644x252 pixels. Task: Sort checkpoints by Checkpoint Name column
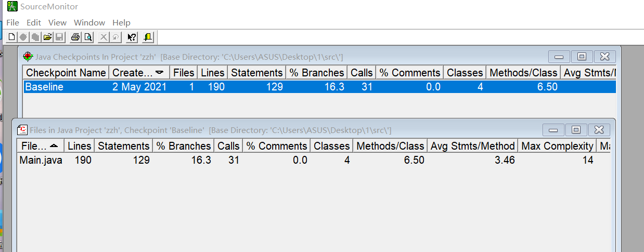66,73
